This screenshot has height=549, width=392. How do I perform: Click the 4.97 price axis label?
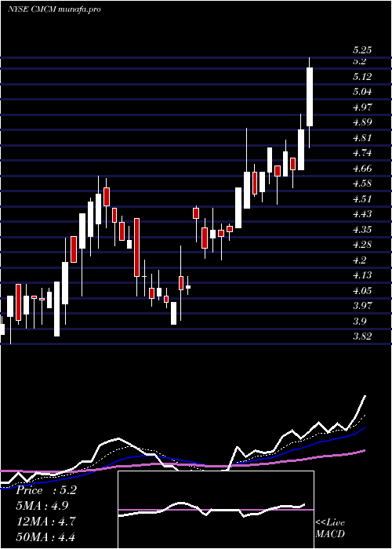[x=362, y=107]
